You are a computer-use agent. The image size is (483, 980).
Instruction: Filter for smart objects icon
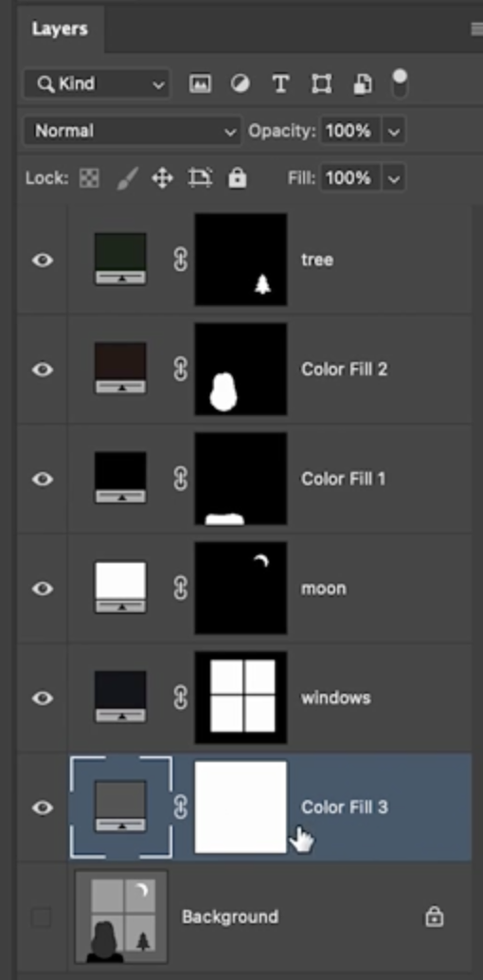click(x=363, y=83)
